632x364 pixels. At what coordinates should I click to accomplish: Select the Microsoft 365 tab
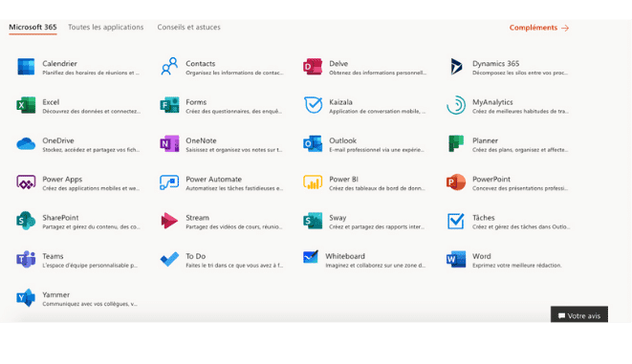click(x=33, y=28)
